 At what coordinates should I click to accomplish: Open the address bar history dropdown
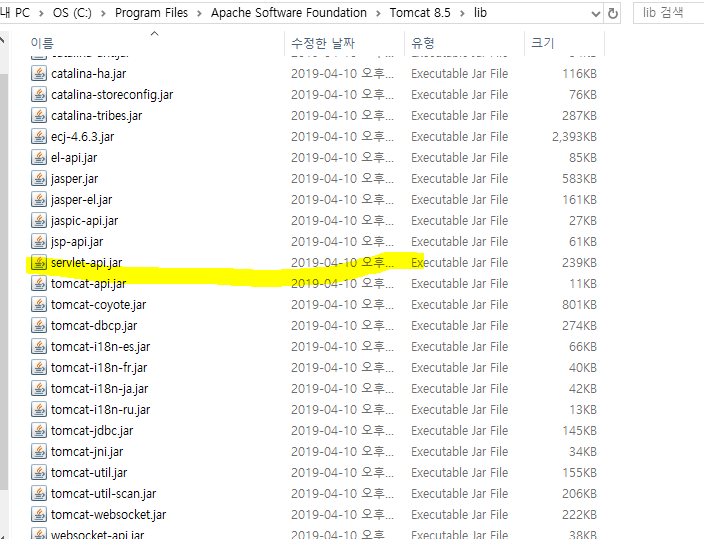596,14
